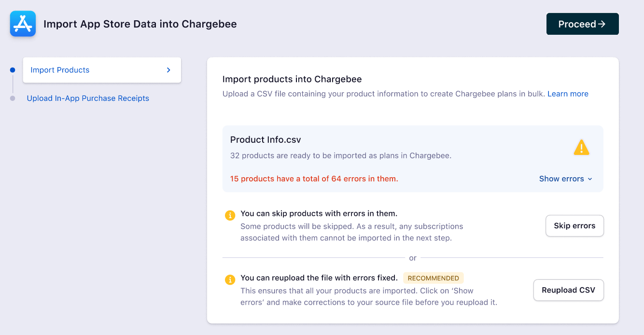
Task: Click the 32 products ready text
Action: 340,155
